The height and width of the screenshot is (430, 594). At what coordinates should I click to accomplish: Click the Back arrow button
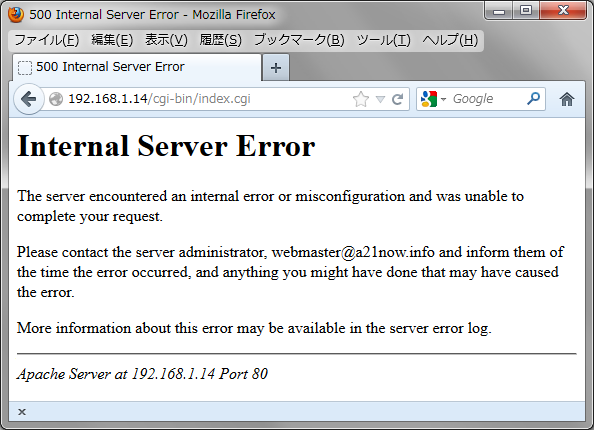pyautogui.click(x=29, y=99)
